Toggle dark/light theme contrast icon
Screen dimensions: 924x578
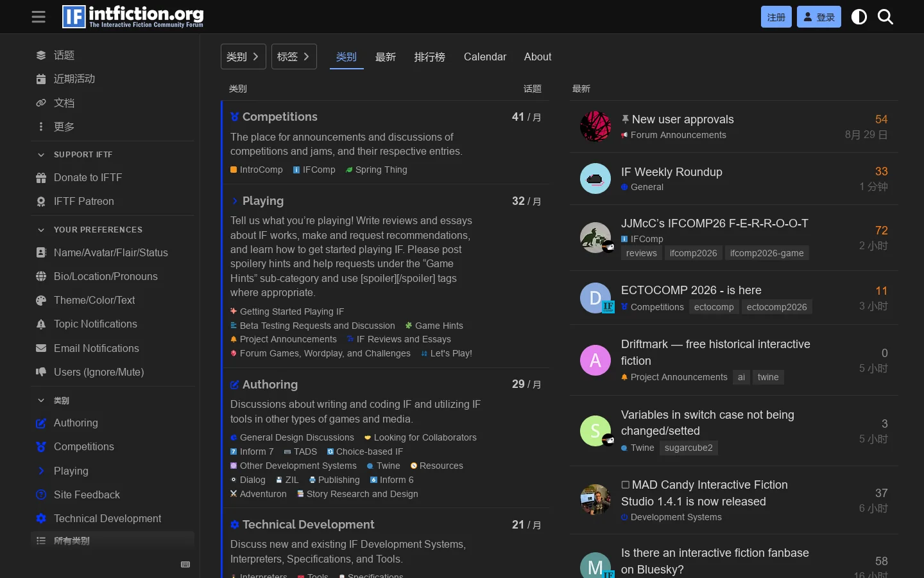(859, 17)
